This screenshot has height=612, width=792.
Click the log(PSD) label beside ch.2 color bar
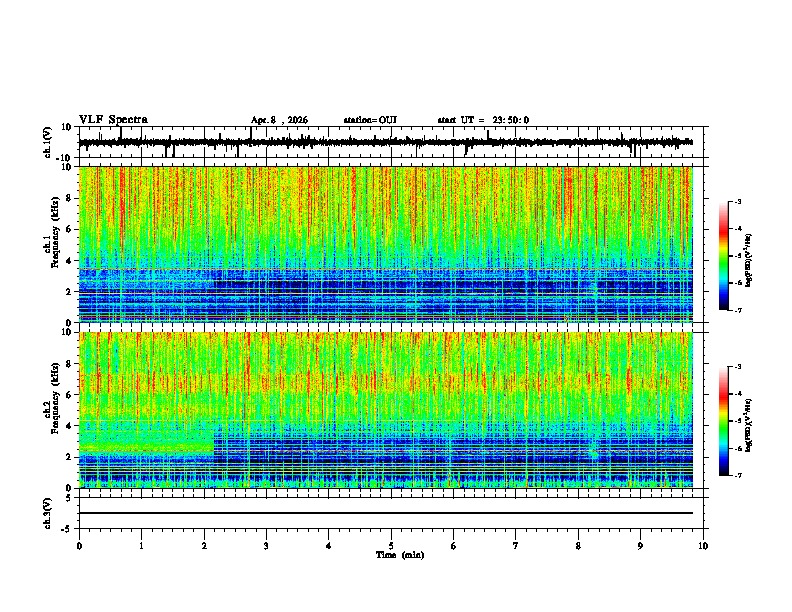tap(749, 425)
